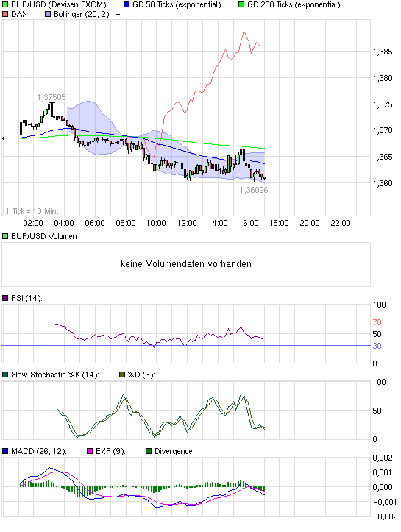Select the EUR/USD (Devisen FXCM) label
This screenshot has width=401, height=532.
(59, 4)
